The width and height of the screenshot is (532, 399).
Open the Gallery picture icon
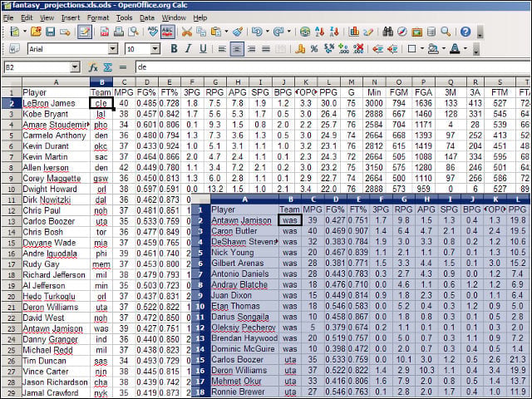pos(416,32)
